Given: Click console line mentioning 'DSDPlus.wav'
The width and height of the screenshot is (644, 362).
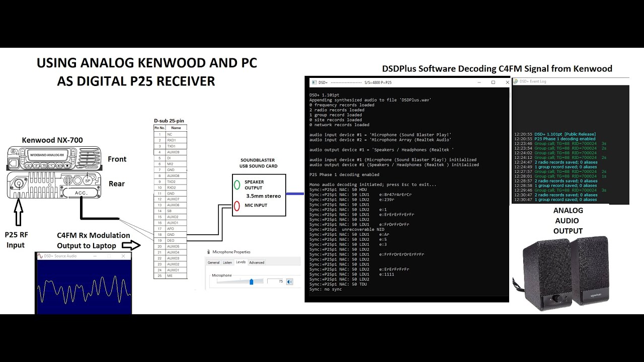Looking at the screenshot, I should (370, 100).
